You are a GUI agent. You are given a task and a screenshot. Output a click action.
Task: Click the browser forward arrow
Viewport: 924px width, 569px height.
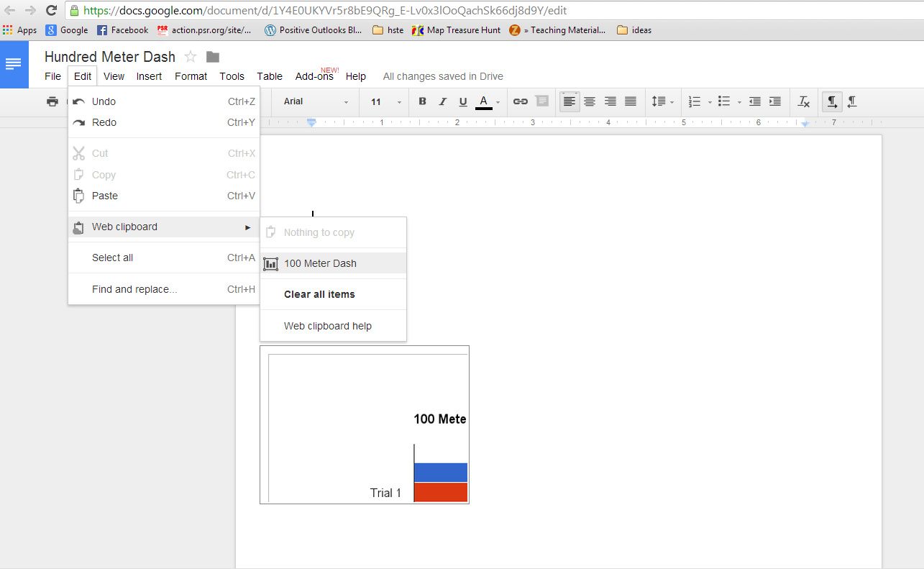(30, 11)
